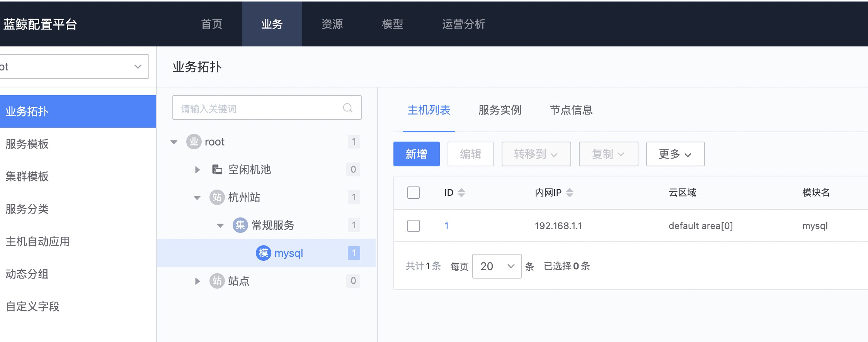Click the 编辑 button
Screen dimensions: 868x342
pyautogui.click(x=471, y=154)
